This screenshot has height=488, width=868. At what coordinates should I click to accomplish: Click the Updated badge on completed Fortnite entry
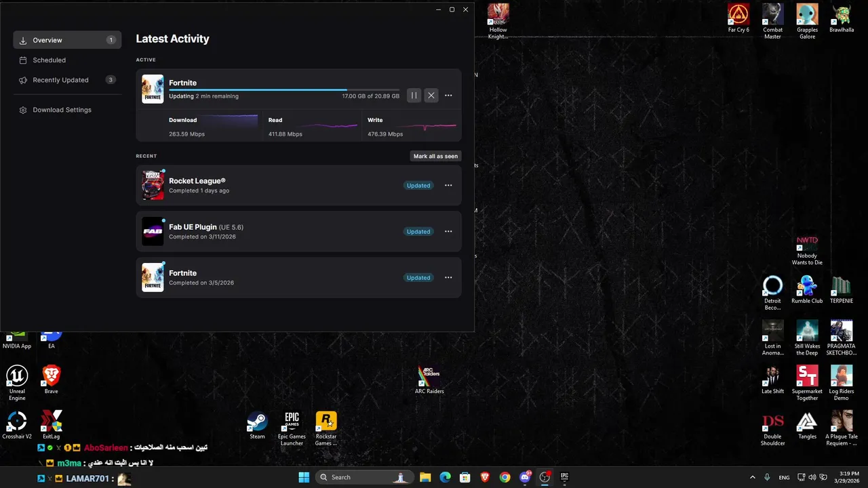coord(418,278)
